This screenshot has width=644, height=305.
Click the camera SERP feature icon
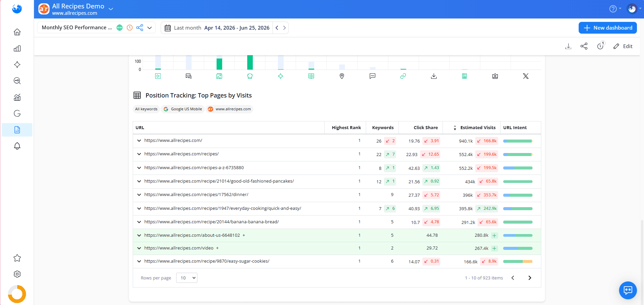coord(495,76)
